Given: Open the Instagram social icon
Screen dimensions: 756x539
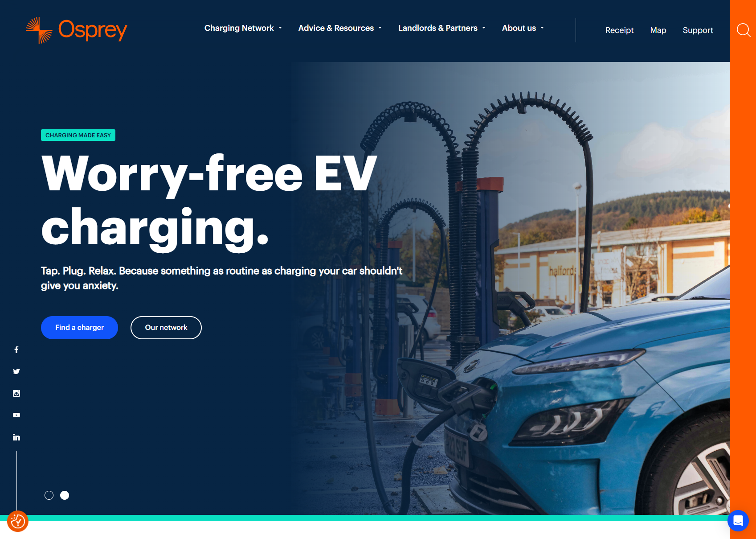Looking at the screenshot, I should 16,393.
